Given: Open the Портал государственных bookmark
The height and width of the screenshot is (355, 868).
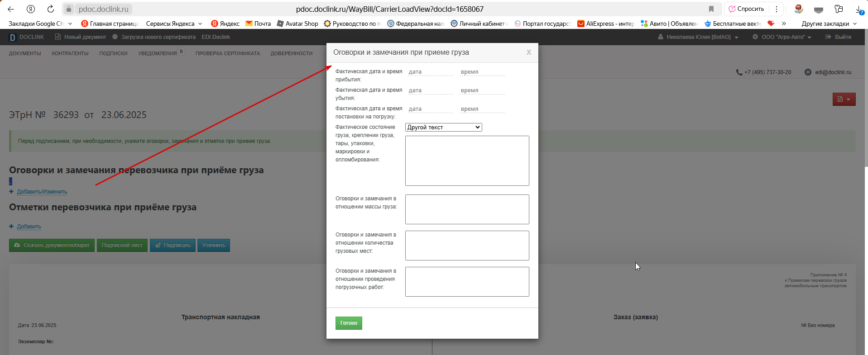Looking at the screenshot, I should coord(543,24).
